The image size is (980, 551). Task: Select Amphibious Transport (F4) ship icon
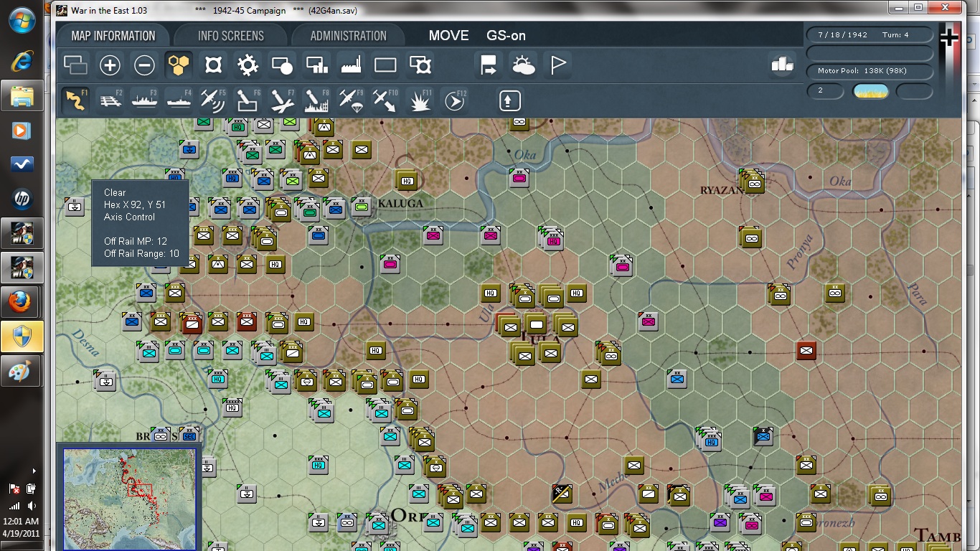pyautogui.click(x=179, y=100)
